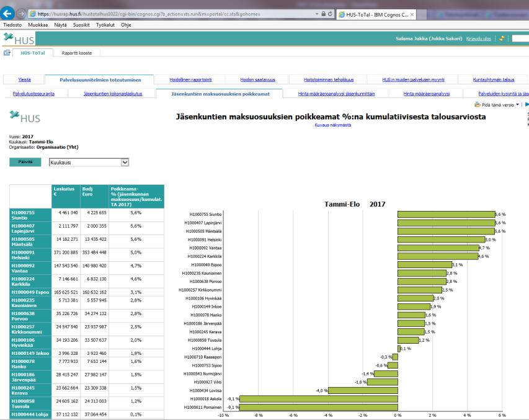
Task: Click the refresh icon in address bar
Action: tap(330, 14)
